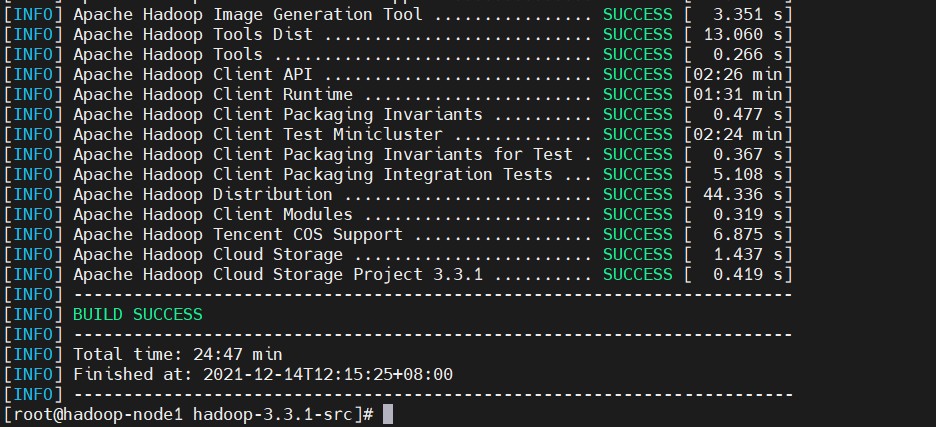Click the Apache Hadoop Client Modules text

213,214
